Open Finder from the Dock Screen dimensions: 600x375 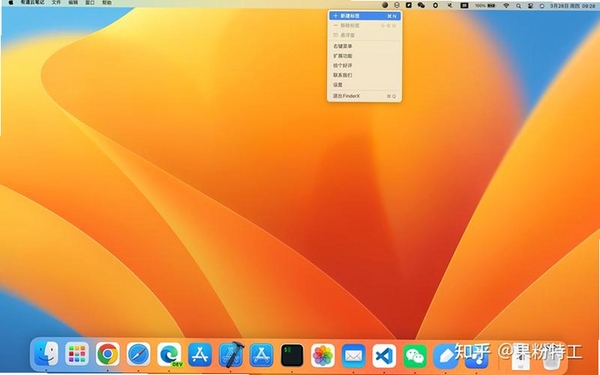tap(46, 354)
